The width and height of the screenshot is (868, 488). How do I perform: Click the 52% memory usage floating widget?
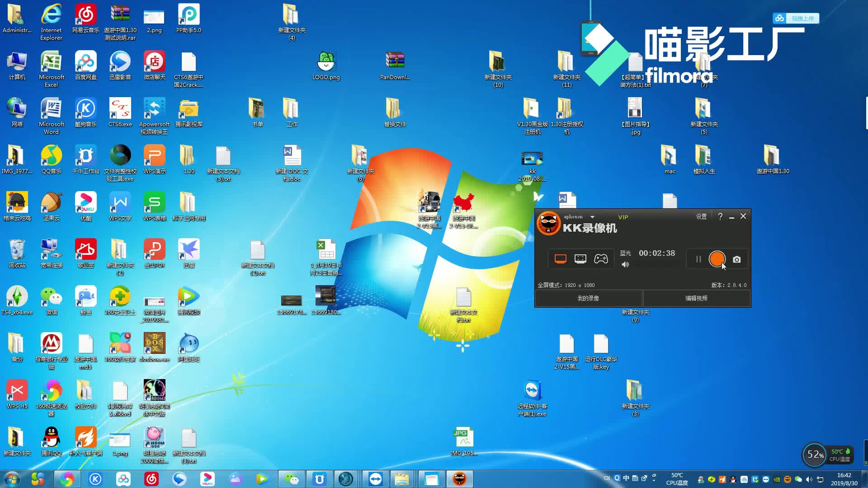click(x=815, y=455)
